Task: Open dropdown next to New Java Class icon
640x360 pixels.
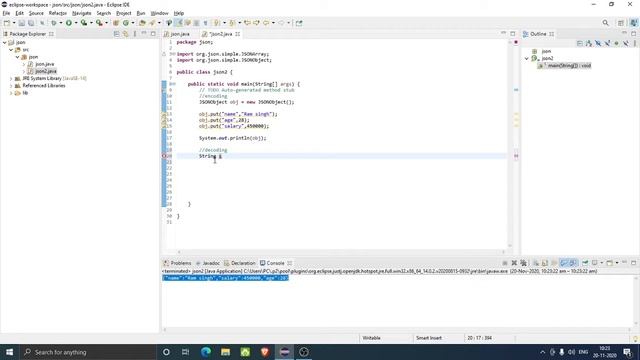Action: pos(133,23)
